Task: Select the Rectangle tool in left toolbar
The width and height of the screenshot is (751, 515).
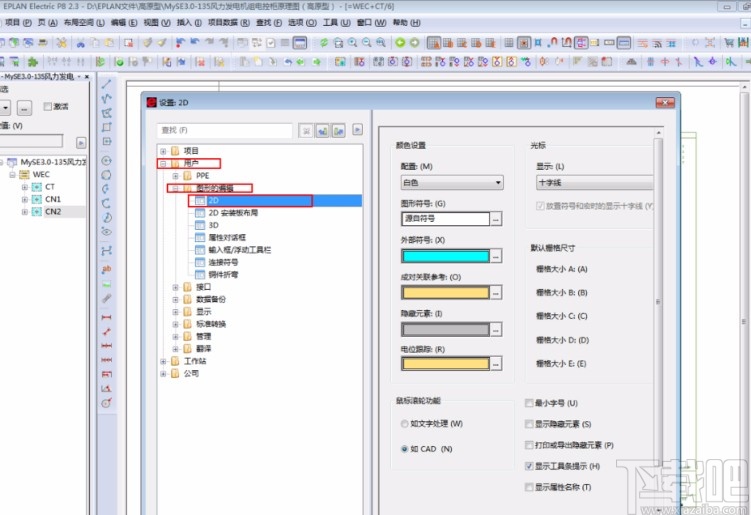Action: (x=106, y=127)
